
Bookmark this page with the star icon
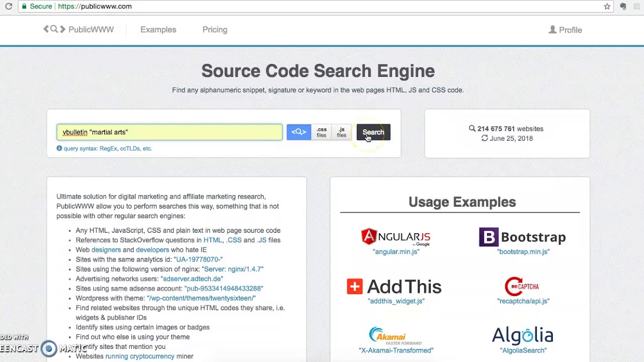pyautogui.click(x=607, y=7)
